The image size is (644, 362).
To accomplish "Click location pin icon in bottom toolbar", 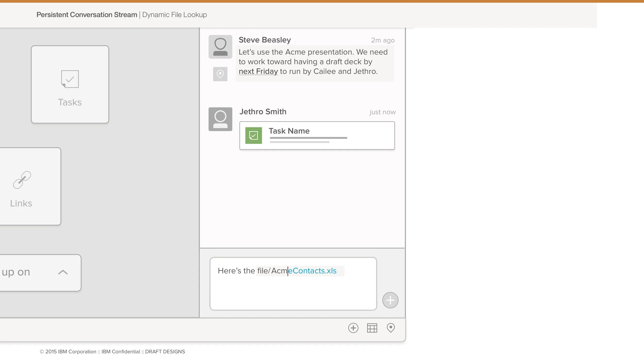I will [x=391, y=328].
